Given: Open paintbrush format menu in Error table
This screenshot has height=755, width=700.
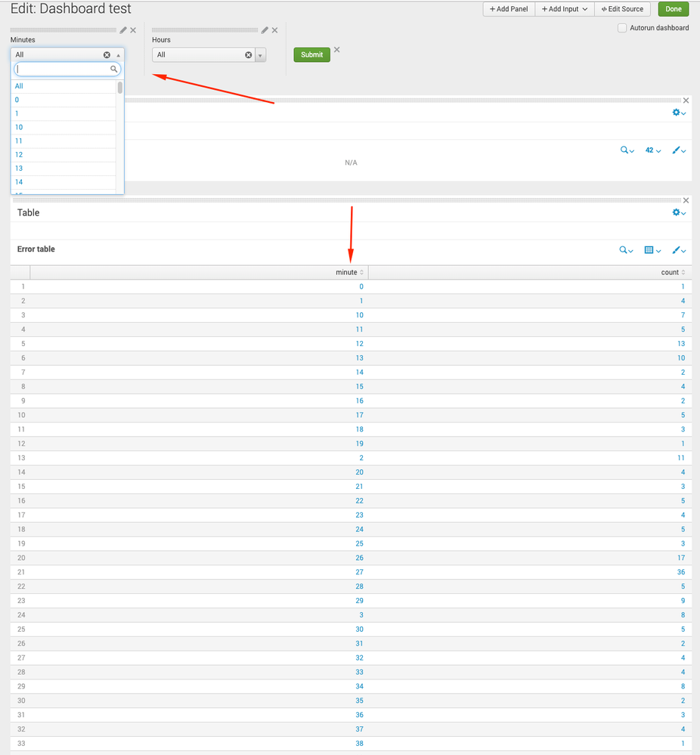Looking at the screenshot, I should pyautogui.click(x=678, y=250).
